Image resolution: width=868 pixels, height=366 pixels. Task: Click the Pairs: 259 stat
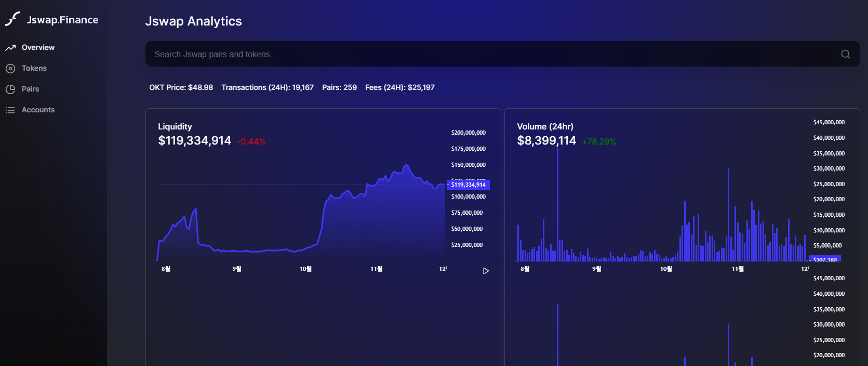pos(339,87)
